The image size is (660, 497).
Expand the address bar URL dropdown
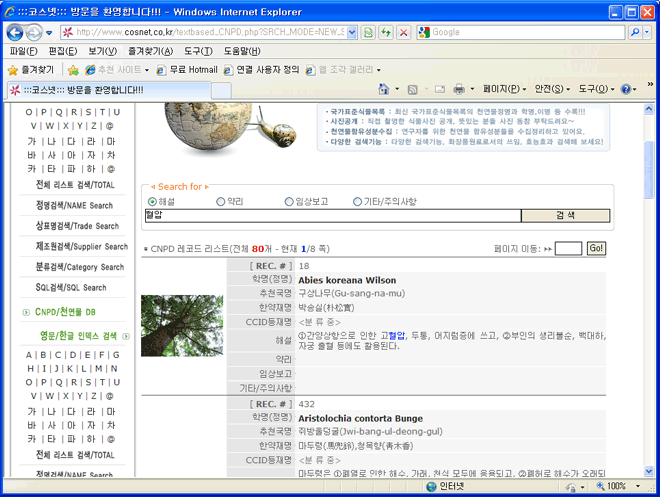tap(352, 32)
